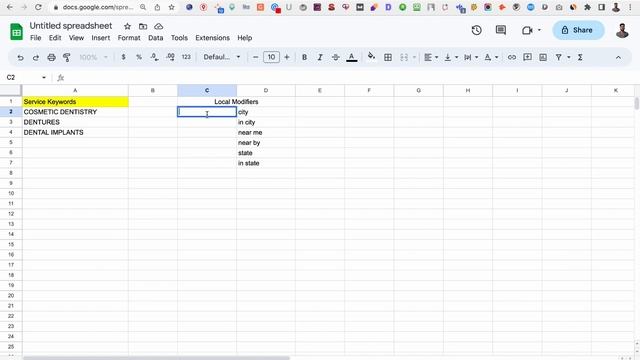Click the Insert chart icon
The width and height of the screenshot is (640, 360).
pyautogui.click(x=543, y=58)
